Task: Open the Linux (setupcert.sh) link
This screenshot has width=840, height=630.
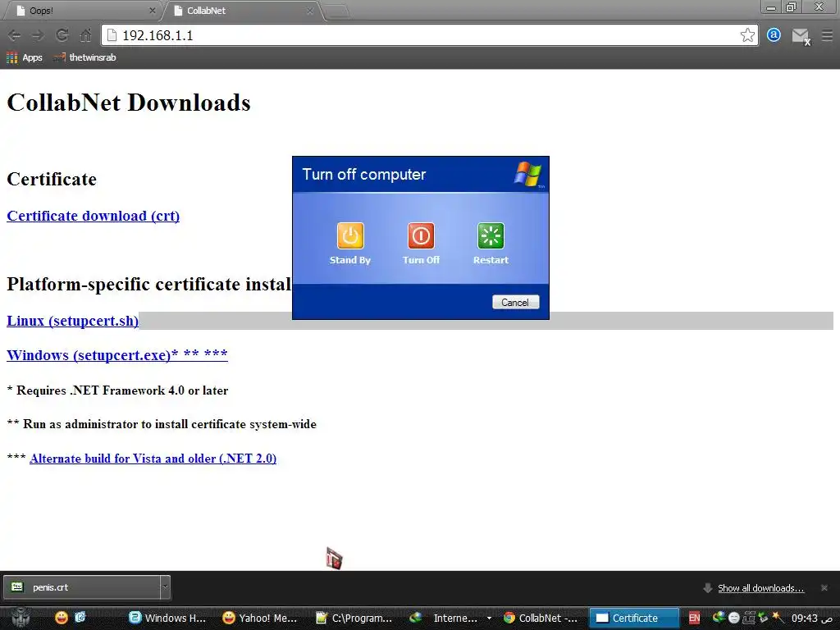Action: click(x=72, y=321)
